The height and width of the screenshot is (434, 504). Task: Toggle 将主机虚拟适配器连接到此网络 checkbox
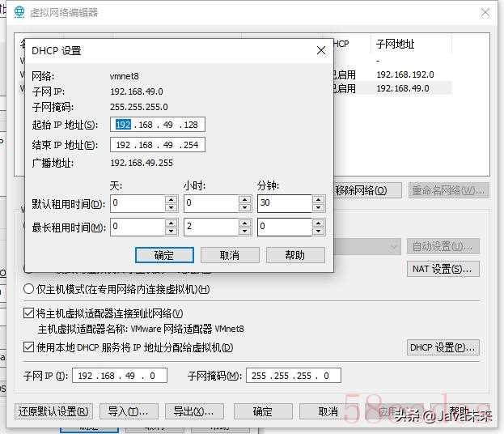[x=29, y=313]
